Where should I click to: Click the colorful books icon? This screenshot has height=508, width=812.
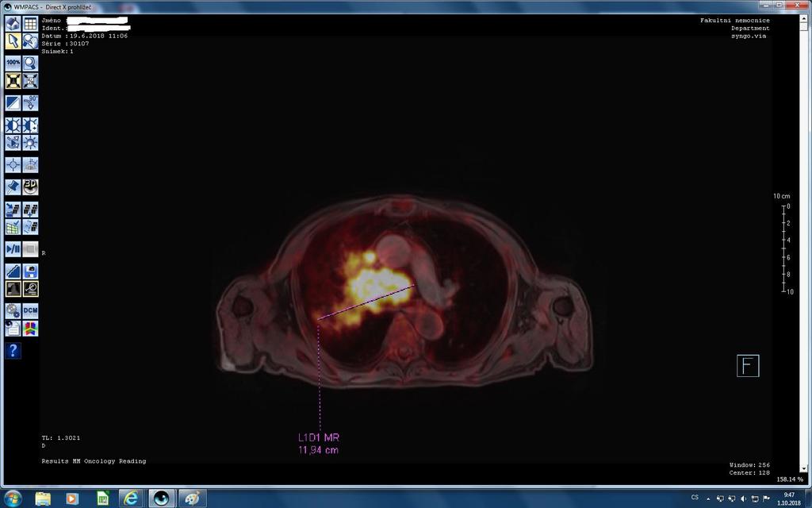click(31, 329)
